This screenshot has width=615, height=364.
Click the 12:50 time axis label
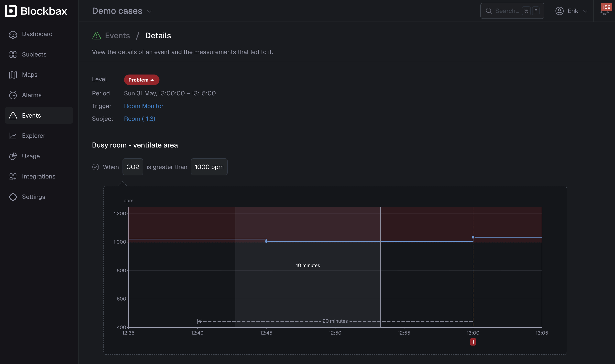(x=335, y=333)
